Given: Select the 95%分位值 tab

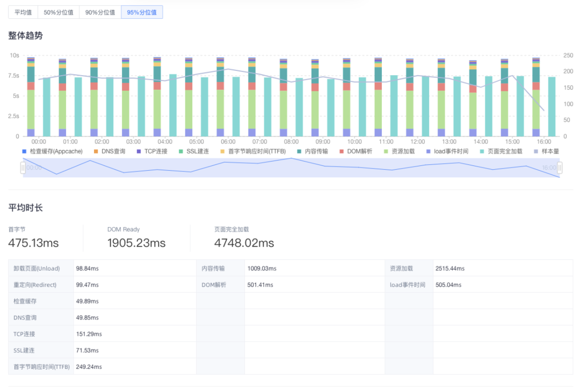Looking at the screenshot, I should [x=142, y=12].
